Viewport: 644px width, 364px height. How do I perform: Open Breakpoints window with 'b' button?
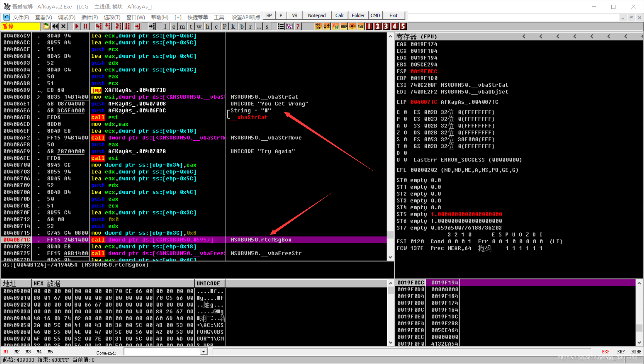pos(242,27)
